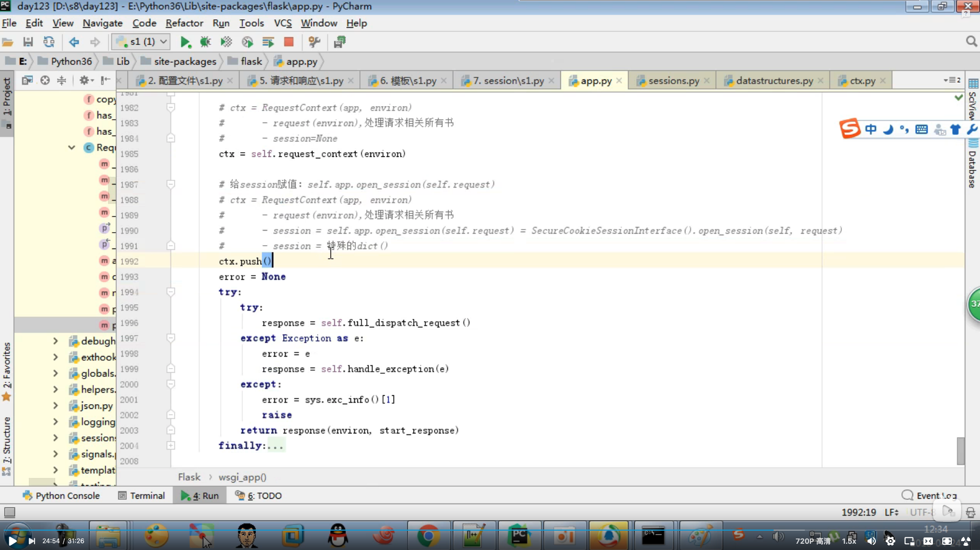This screenshot has height=550, width=980.
Task: Expand the debughelpers tree item
Action: click(55, 341)
